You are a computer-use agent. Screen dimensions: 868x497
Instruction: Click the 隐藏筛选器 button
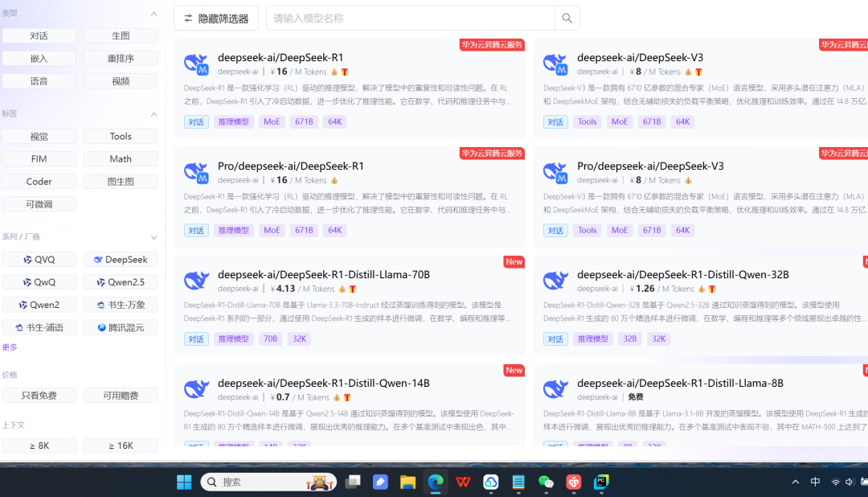click(x=216, y=18)
